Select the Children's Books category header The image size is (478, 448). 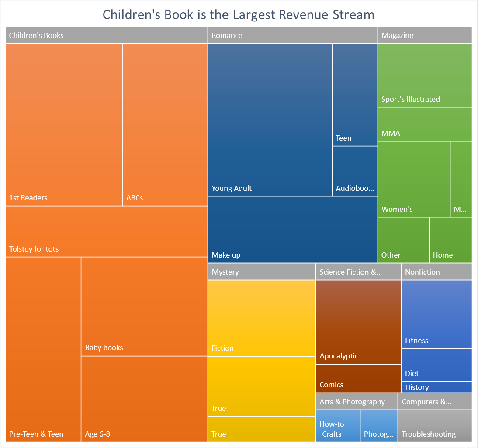point(106,35)
